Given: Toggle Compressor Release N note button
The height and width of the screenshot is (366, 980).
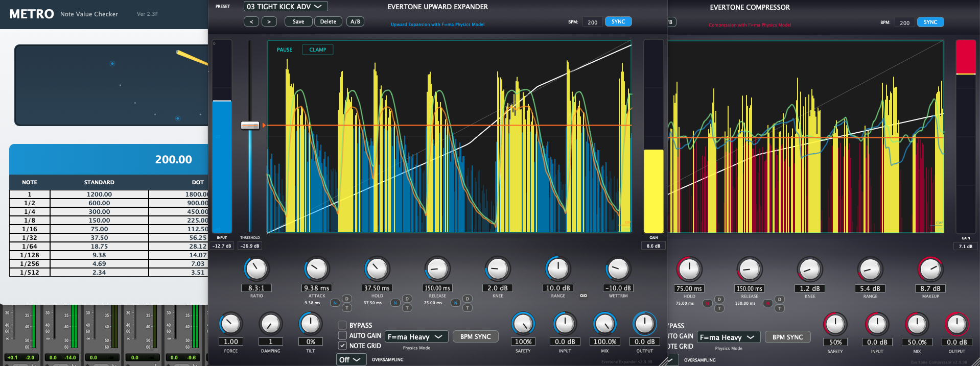Looking at the screenshot, I should click(767, 303).
